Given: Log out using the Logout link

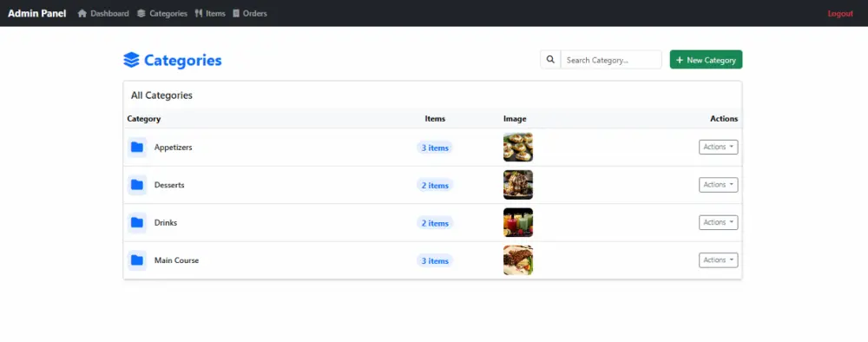Looking at the screenshot, I should click(840, 13).
